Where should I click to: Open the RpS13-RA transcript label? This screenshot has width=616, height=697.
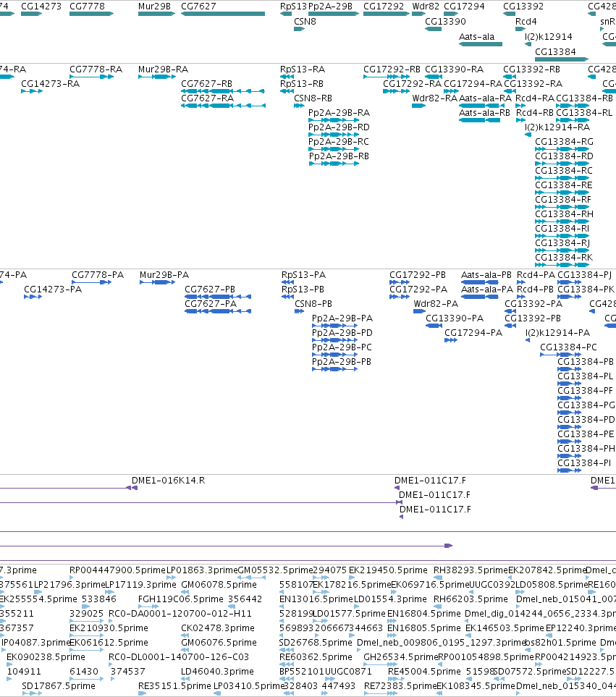[x=303, y=69]
